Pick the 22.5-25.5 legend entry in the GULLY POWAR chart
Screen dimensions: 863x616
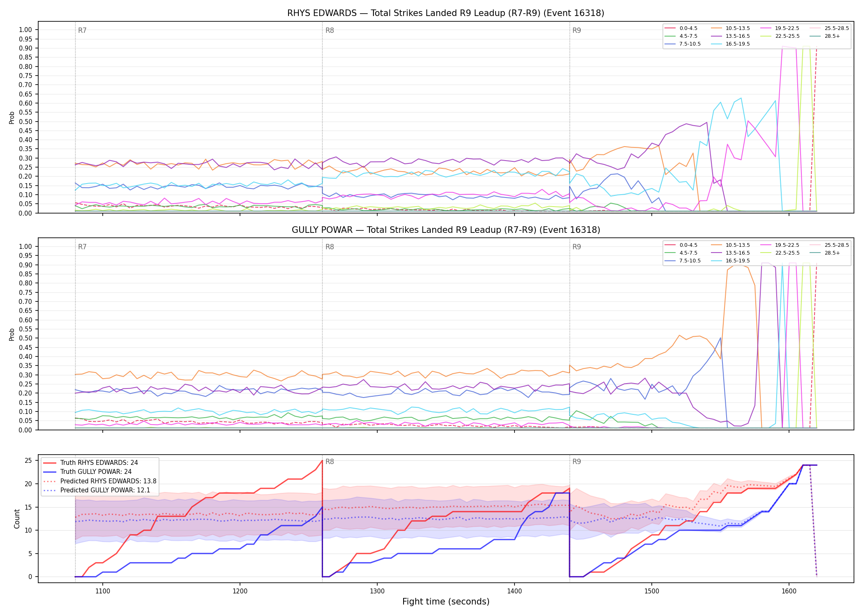(x=780, y=253)
